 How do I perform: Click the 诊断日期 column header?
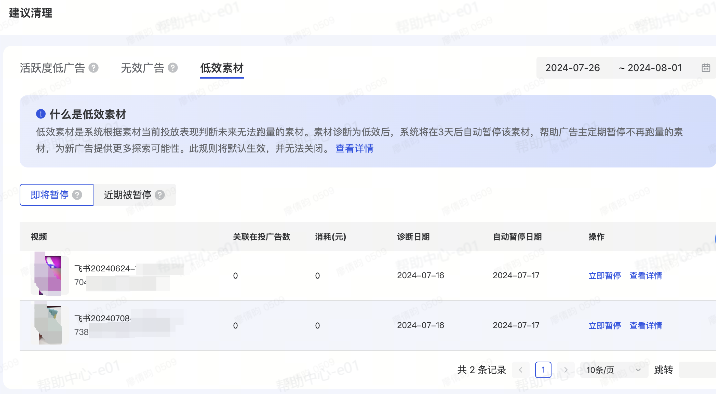point(413,236)
